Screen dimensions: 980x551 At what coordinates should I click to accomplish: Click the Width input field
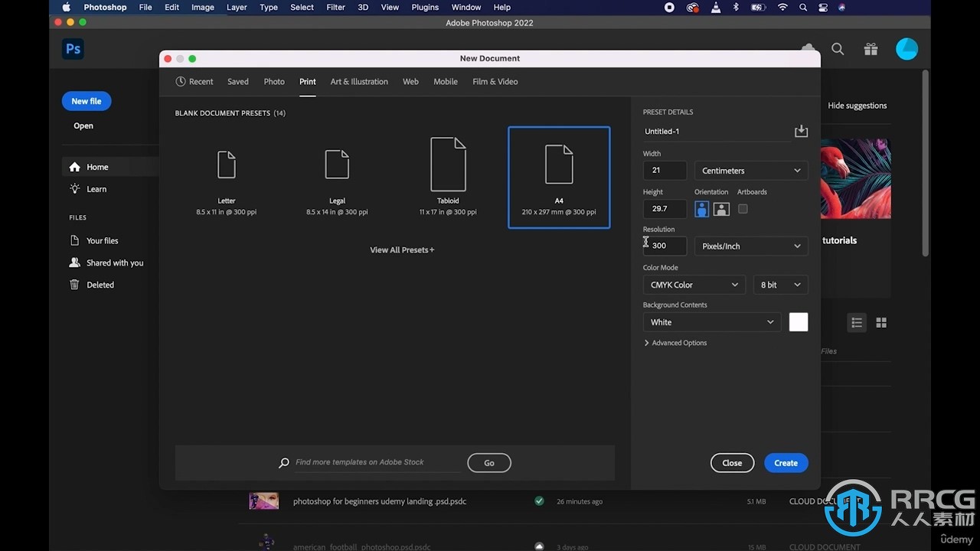coord(665,171)
